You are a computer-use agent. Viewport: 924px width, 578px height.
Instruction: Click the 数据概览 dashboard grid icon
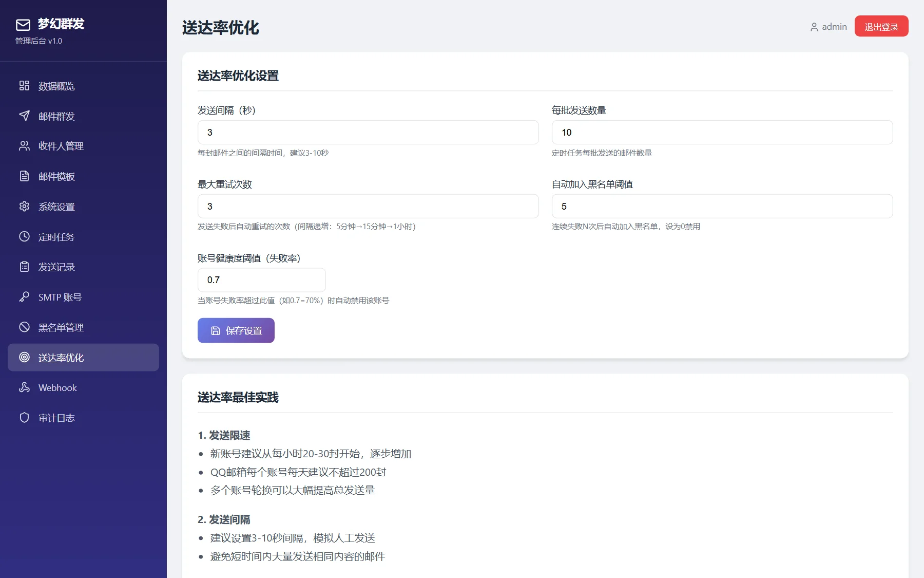24,86
